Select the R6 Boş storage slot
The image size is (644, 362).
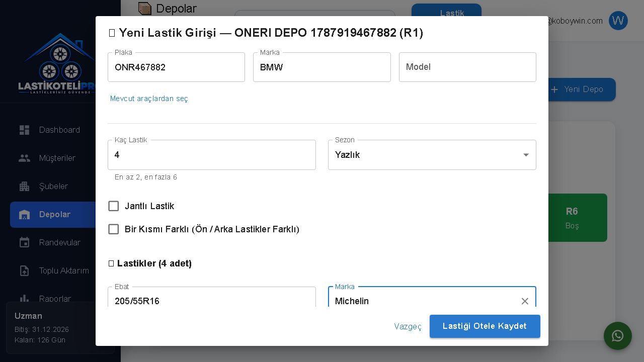tap(578, 218)
